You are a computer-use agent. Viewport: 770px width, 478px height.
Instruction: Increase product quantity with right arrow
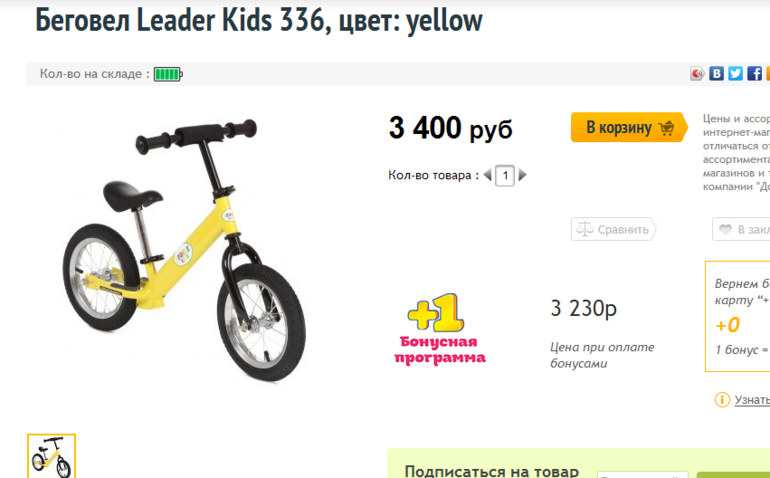click(x=522, y=175)
